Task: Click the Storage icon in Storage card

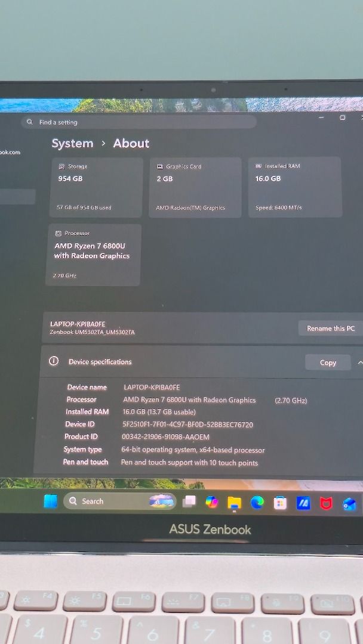Action: (61, 166)
